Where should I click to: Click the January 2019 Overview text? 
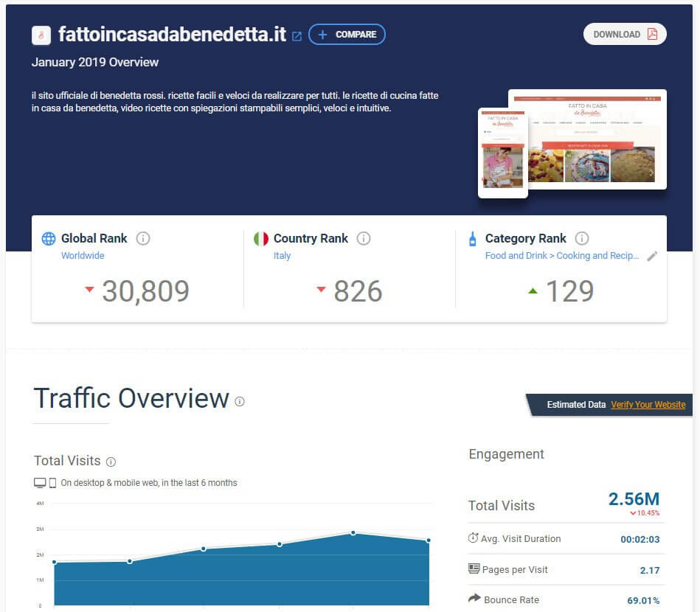pyautogui.click(x=94, y=62)
